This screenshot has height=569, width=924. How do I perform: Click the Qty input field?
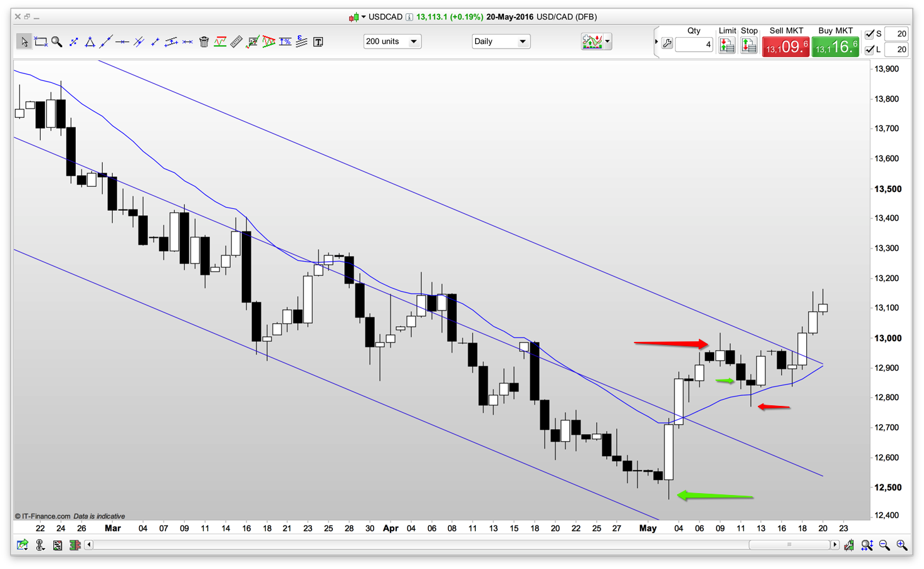(x=694, y=45)
